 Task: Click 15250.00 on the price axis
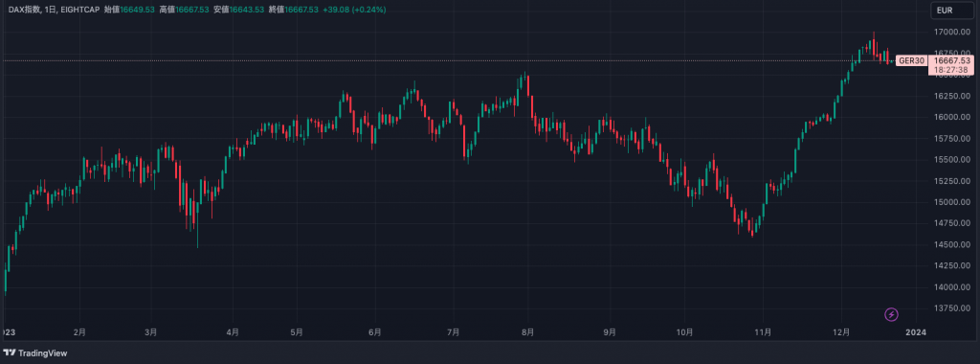pos(952,181)
